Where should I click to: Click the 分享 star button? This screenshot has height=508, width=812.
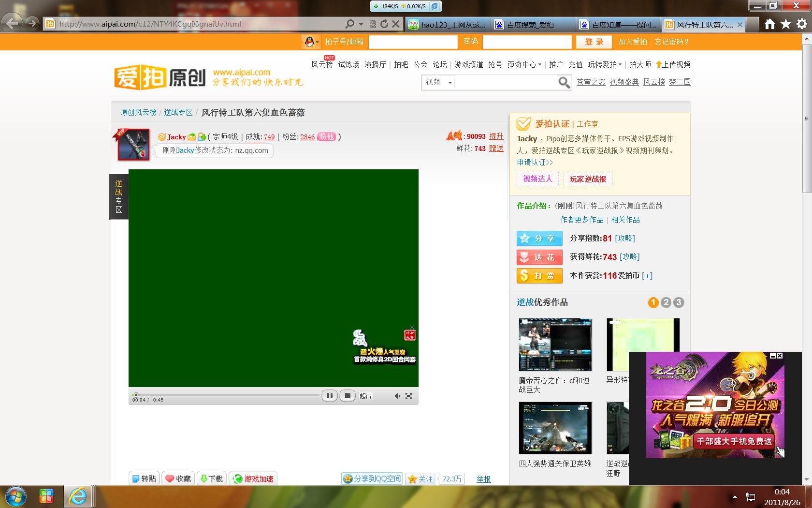point(539,239)
